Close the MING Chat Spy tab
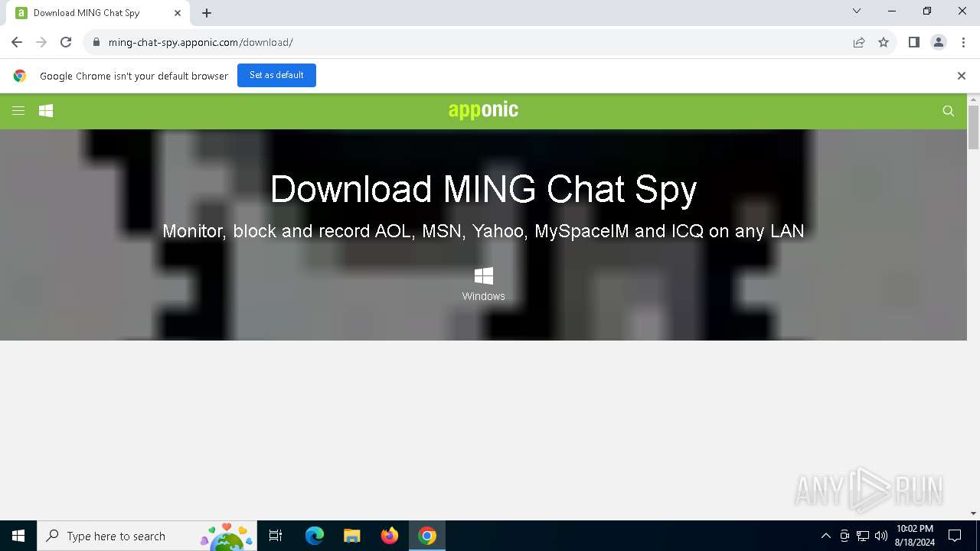The width and height of the screenshot is (980, 551). [x=178, y=13]
